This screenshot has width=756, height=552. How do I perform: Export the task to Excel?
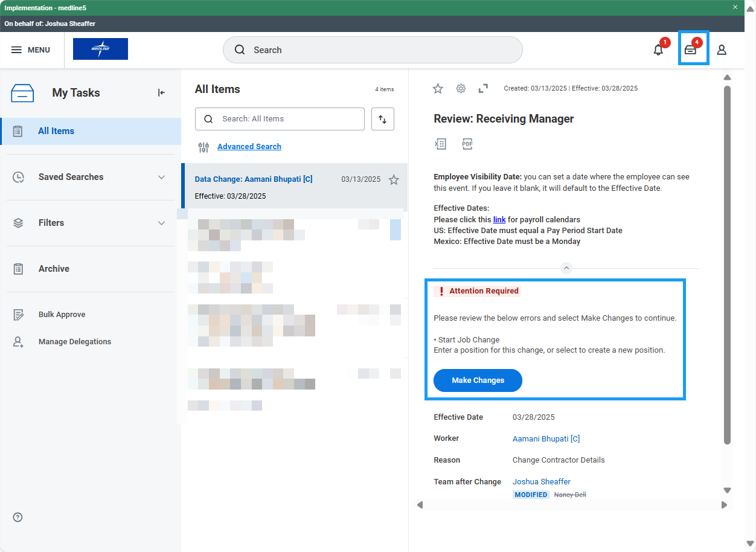pos(440,144)
